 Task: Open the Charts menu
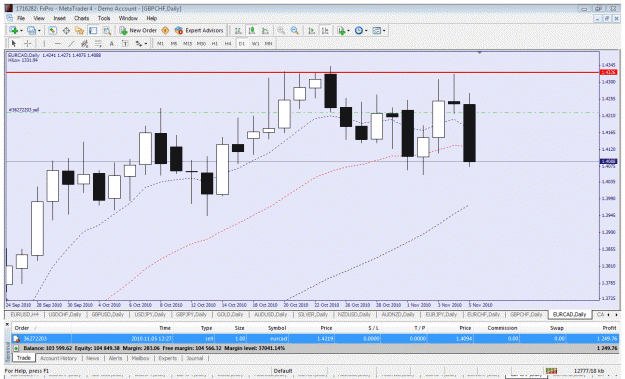pyautogui.click(x=81, y=18)
